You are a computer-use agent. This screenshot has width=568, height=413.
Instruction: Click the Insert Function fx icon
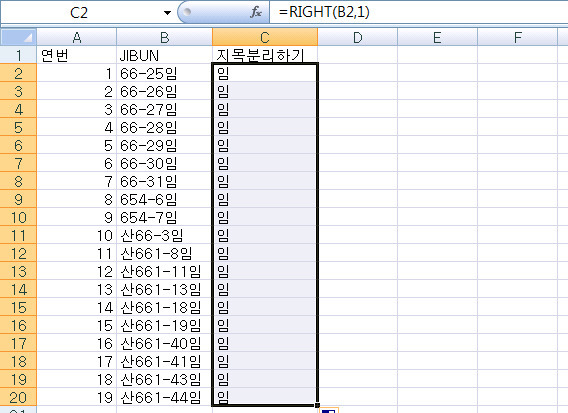pos(256,13)
